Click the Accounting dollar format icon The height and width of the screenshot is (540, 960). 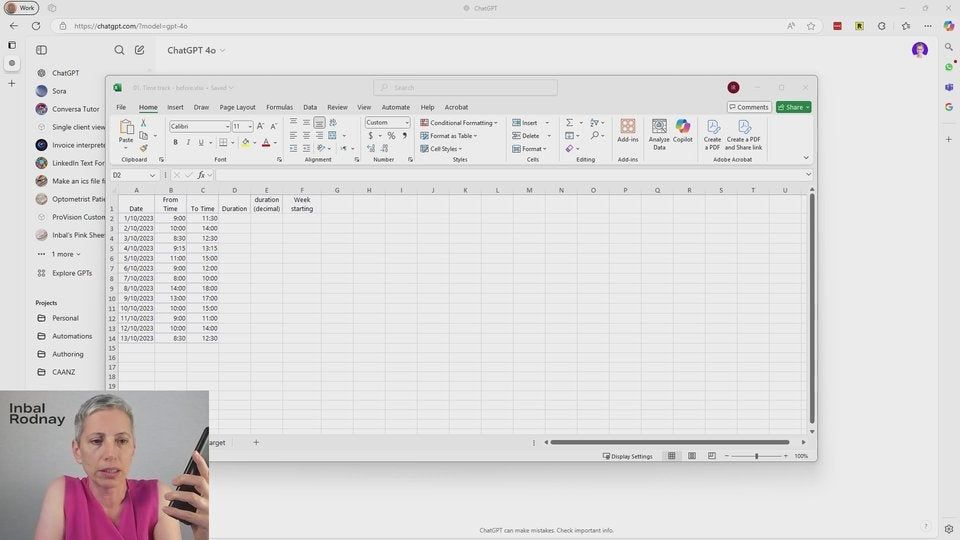(x=370, y=136)
